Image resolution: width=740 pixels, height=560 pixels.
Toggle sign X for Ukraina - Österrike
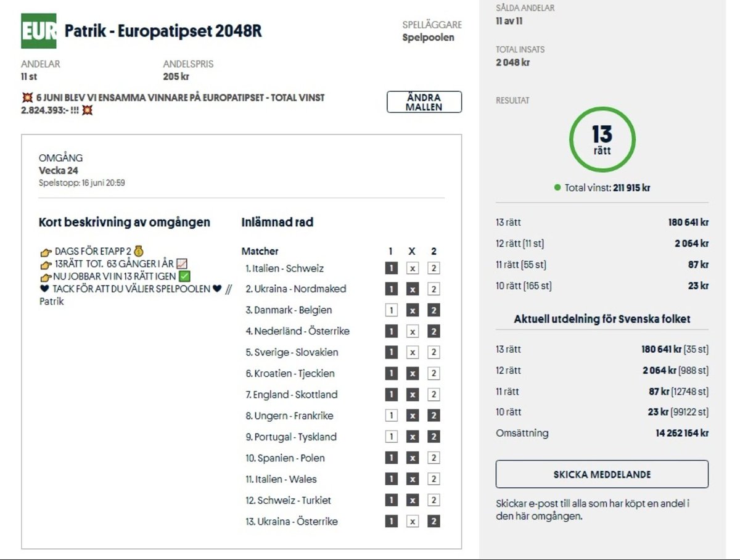pyautogui.click(x=413, y=521)
